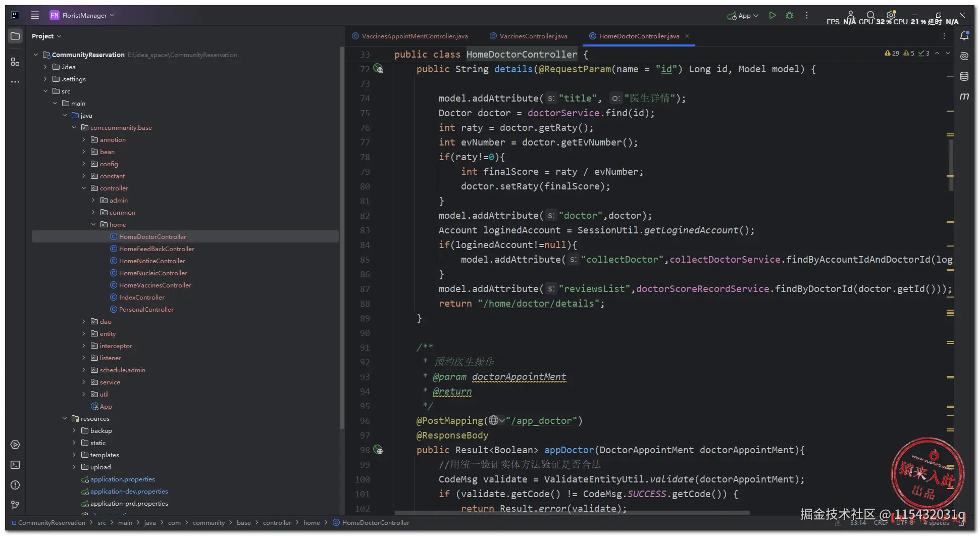Open the Notifications bell
Viewport: 980px width, 536px height.
point(964,36)
